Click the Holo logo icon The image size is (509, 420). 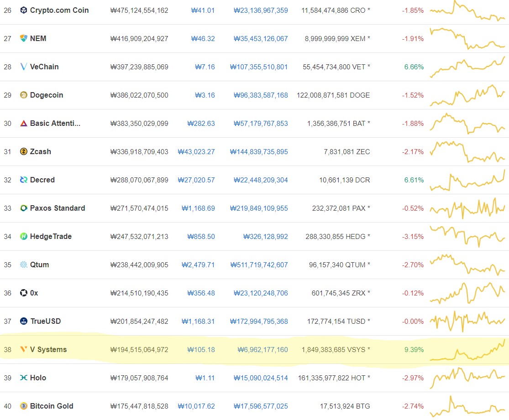click(x=24, y=378)
